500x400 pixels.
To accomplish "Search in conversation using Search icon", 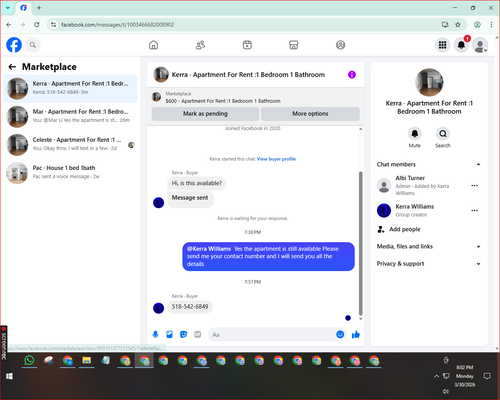I will tap(443, 134).
